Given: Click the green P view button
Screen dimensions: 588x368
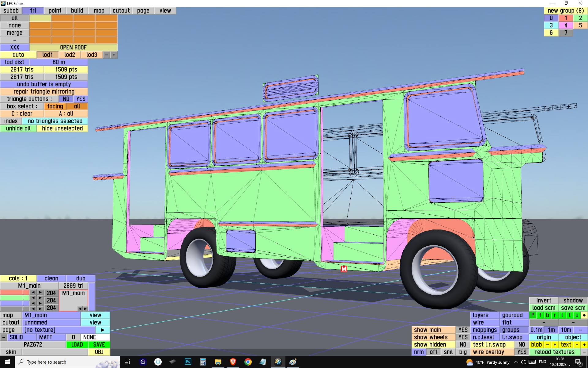Looking at the screenshot, I should tap(533, 315).
